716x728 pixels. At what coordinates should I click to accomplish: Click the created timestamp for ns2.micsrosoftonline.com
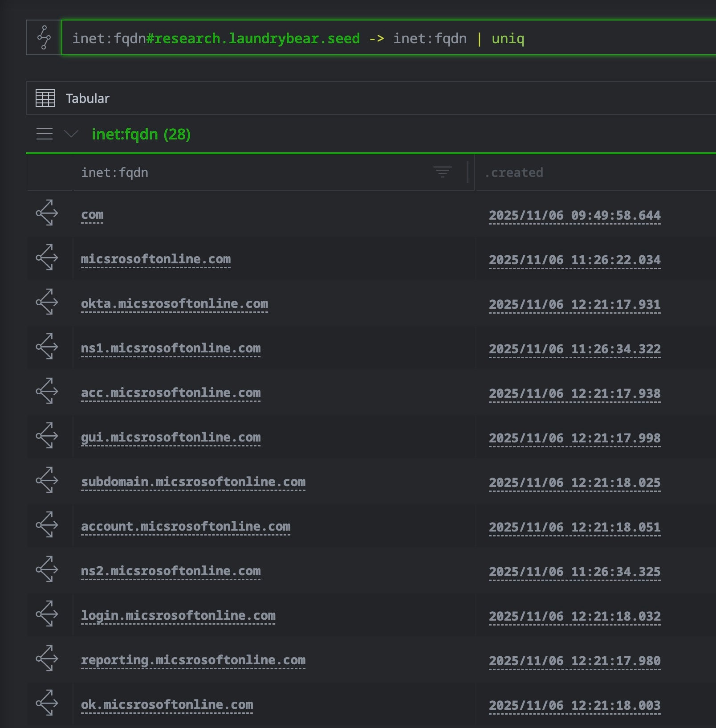pos(574,571)
